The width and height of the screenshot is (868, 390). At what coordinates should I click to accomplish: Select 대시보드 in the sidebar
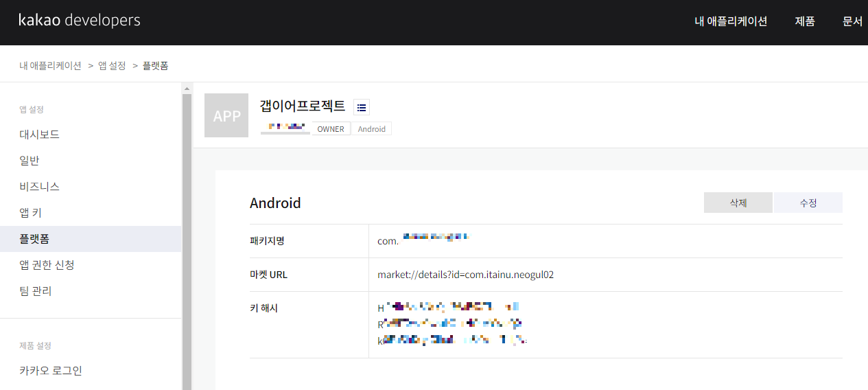pyautogui.click(x=91, y=135)
